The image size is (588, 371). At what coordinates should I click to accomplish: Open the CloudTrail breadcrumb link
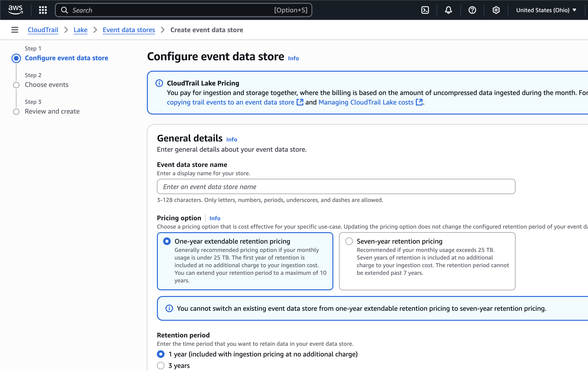pyautogui.click(x=43, y=30)
